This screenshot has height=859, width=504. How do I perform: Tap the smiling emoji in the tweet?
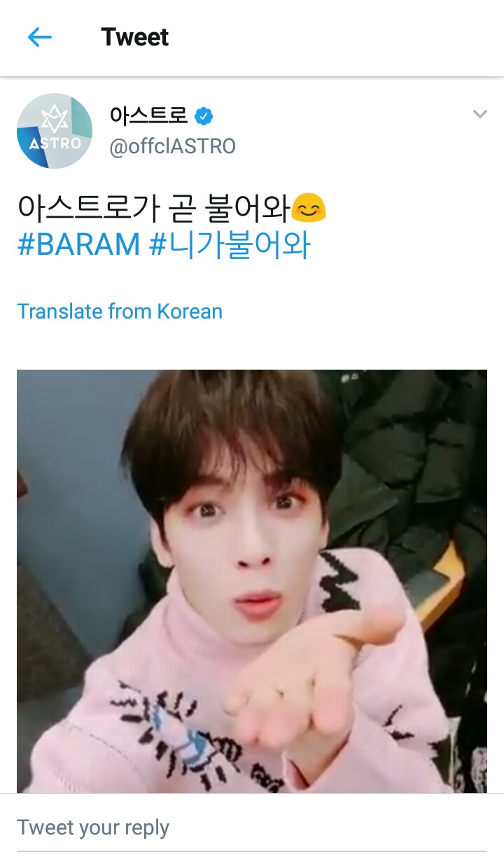309,208
